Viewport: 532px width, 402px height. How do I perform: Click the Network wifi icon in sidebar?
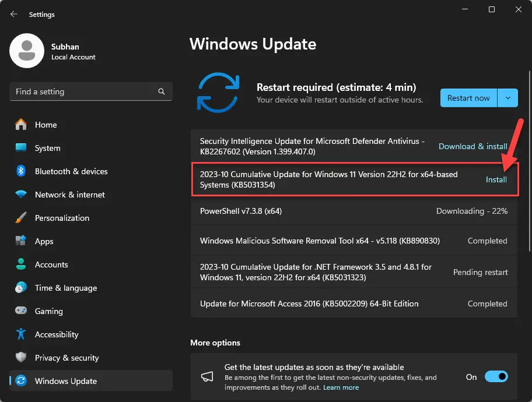coord(21,194)
